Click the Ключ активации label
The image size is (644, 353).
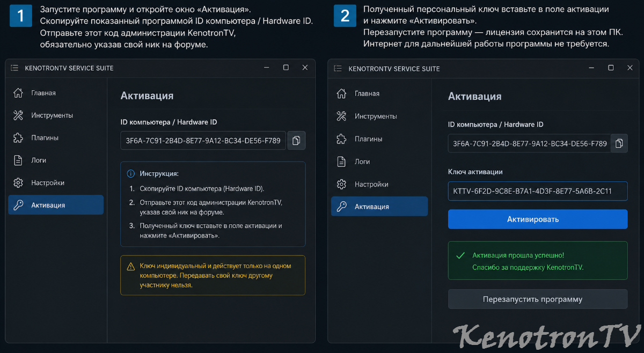click(475, 172)
